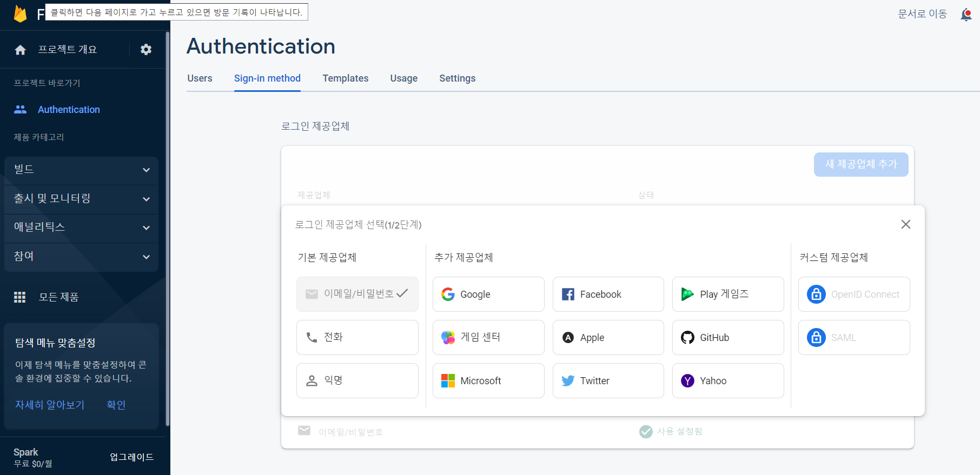The height and width of the screenshot is (475, 980).
Task: Click the OpenID Connect label
Action: [865, 295]
